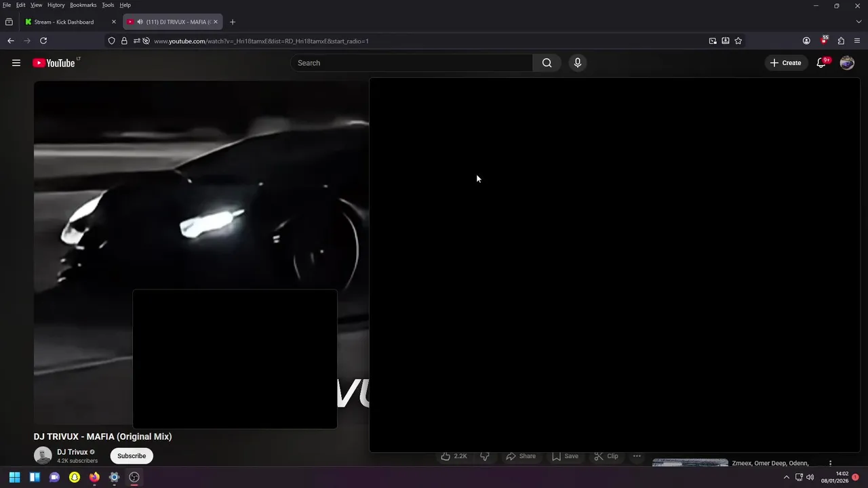
Task: Open the View menu
Action: [x=37, y=5]
